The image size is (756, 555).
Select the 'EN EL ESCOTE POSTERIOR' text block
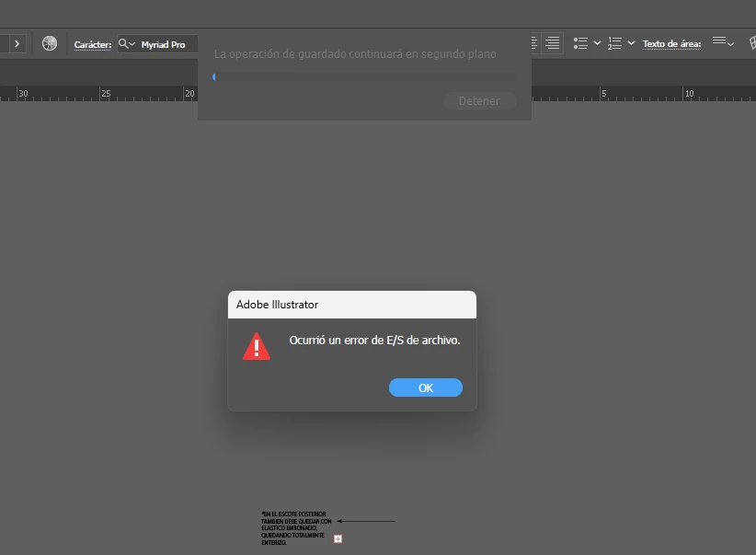point(296,528)
